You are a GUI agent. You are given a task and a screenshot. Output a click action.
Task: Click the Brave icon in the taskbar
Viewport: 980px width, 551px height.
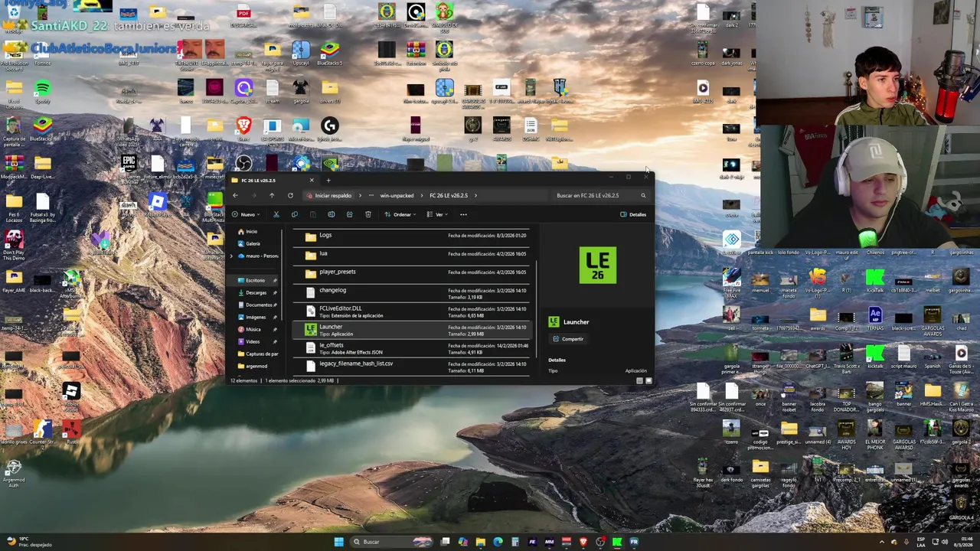pos(583,542)
